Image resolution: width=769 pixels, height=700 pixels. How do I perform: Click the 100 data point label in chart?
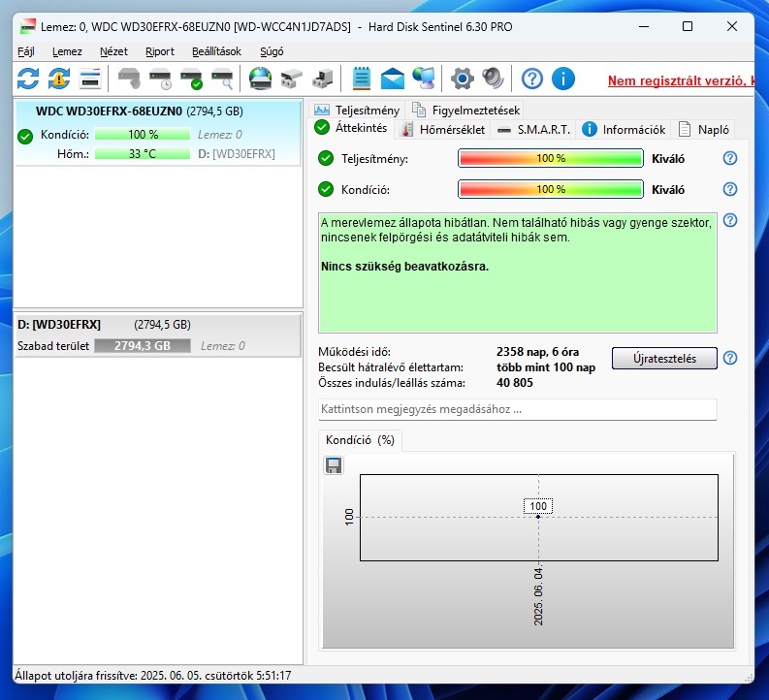pyautogui.click(x=538, y=506)
